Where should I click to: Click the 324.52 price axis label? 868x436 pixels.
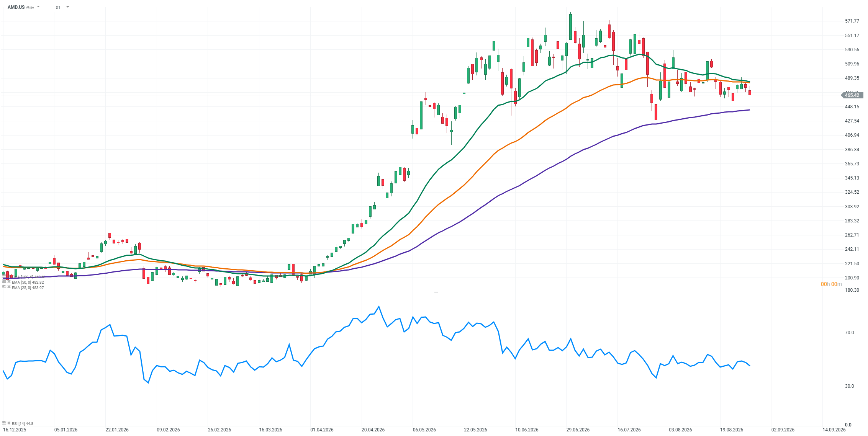[x=852, y=192]
